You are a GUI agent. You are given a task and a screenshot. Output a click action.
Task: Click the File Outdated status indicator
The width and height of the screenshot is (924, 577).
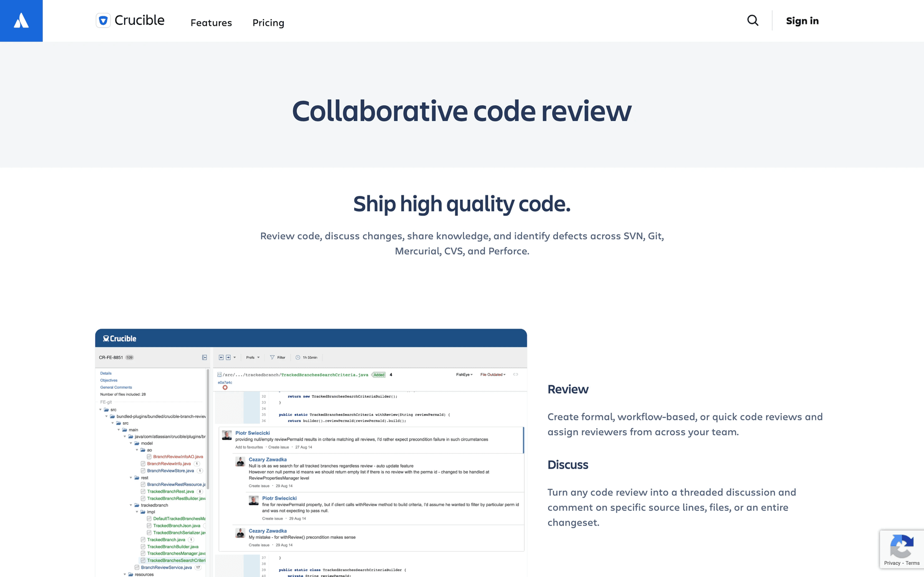[493, 374]
